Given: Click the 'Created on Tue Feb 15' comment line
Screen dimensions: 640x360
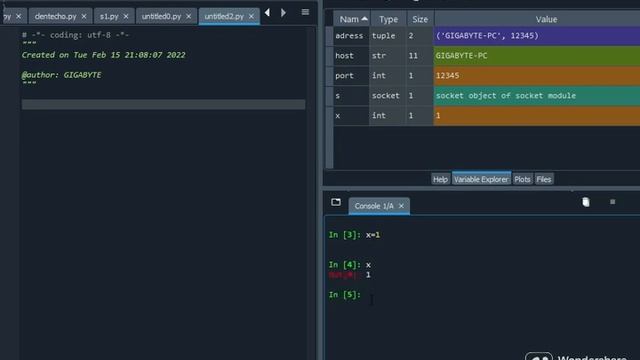Looking at the screenshot, I should tap(104, 55).
